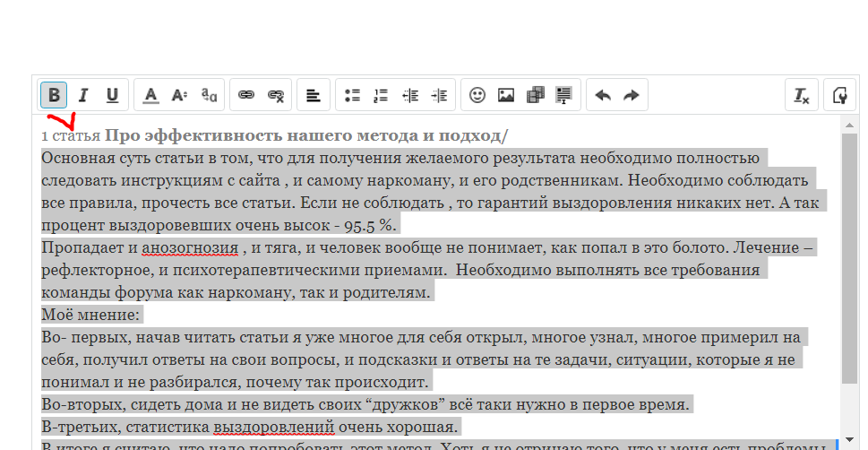
Task: Click the misspelled word 'выздоровлений'
Action: click(274, 427)
